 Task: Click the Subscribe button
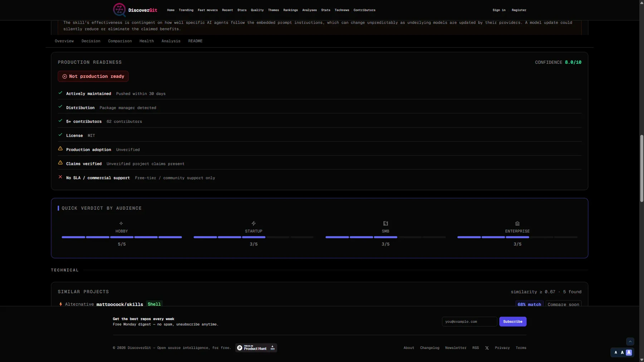click(513, 322)
